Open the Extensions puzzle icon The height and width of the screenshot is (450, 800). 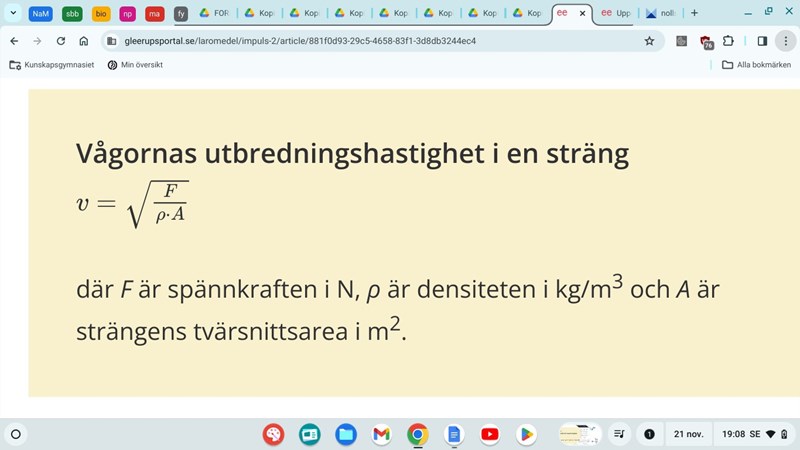(x=728, y=41)
